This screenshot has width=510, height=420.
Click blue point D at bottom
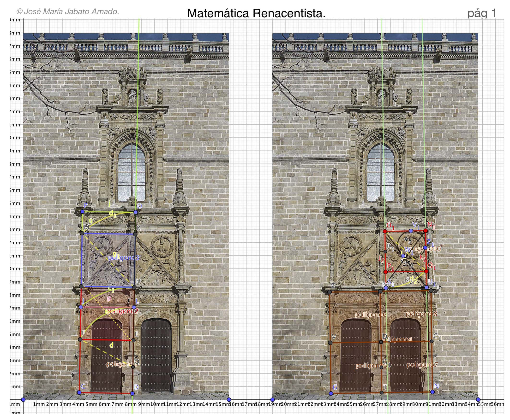pos(132,394)
